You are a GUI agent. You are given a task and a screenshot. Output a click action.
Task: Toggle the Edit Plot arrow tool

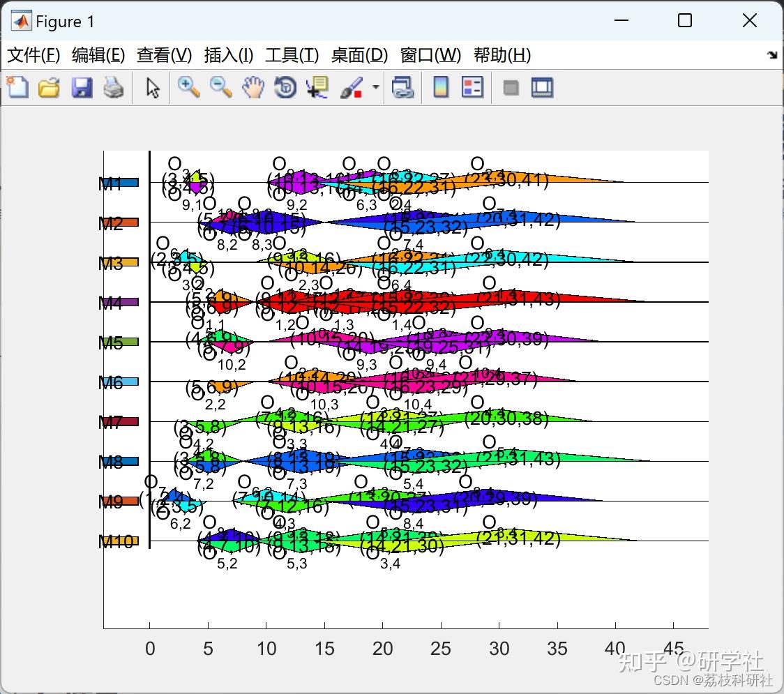pyautogui.click(x=151, y=87)
